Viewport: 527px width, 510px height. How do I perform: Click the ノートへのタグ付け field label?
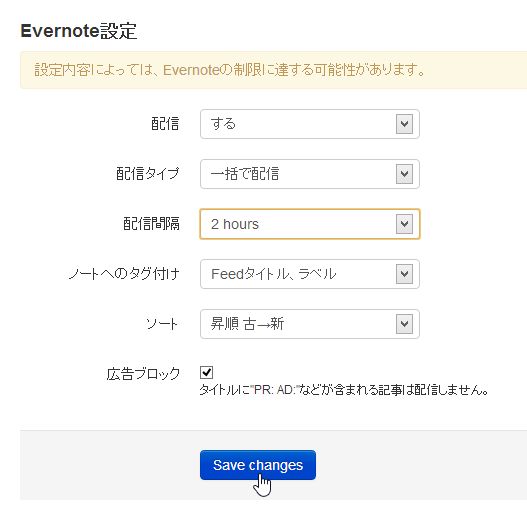[x=124, y=274]
